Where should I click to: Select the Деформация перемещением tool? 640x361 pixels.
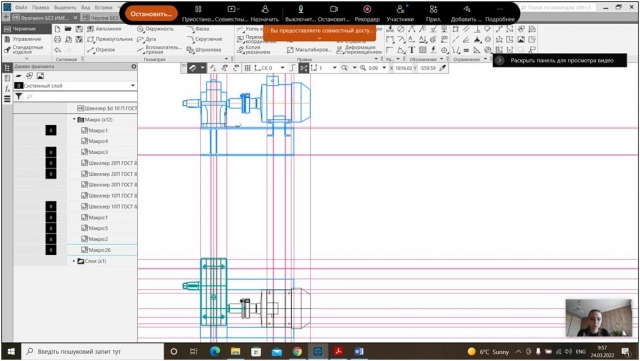click(359, 50)
